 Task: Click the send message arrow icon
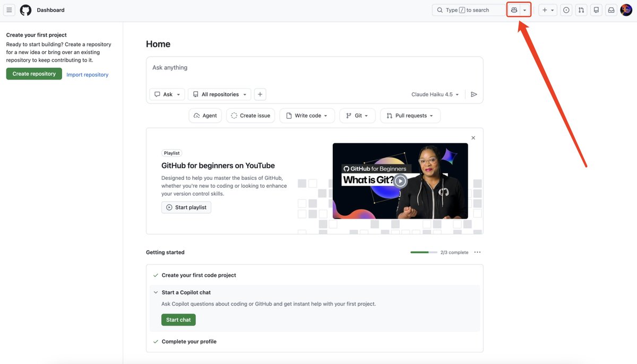click(474, 94)
